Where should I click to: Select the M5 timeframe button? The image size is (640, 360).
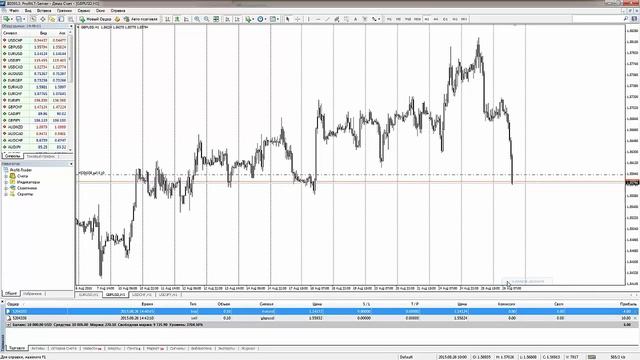point(398,19)
